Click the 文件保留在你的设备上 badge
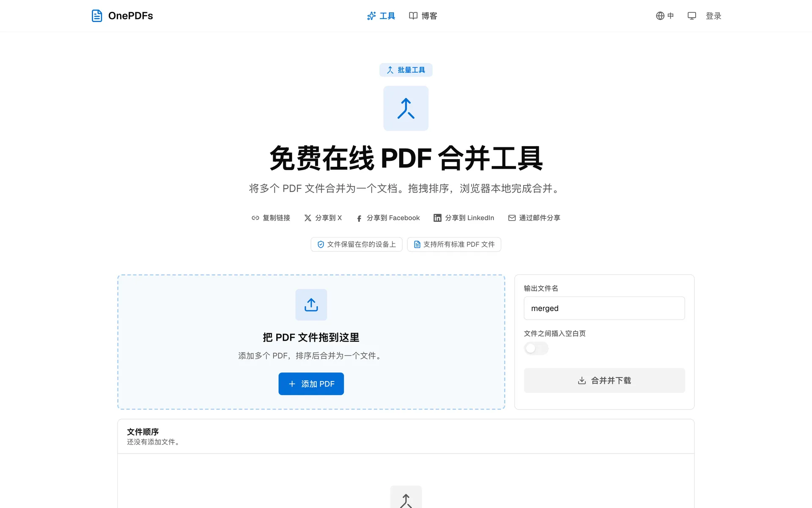 (357, 244)
